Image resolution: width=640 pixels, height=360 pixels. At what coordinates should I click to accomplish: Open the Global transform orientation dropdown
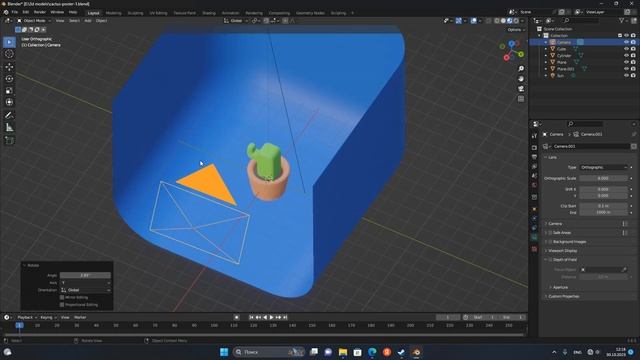[x=236, y=21]
